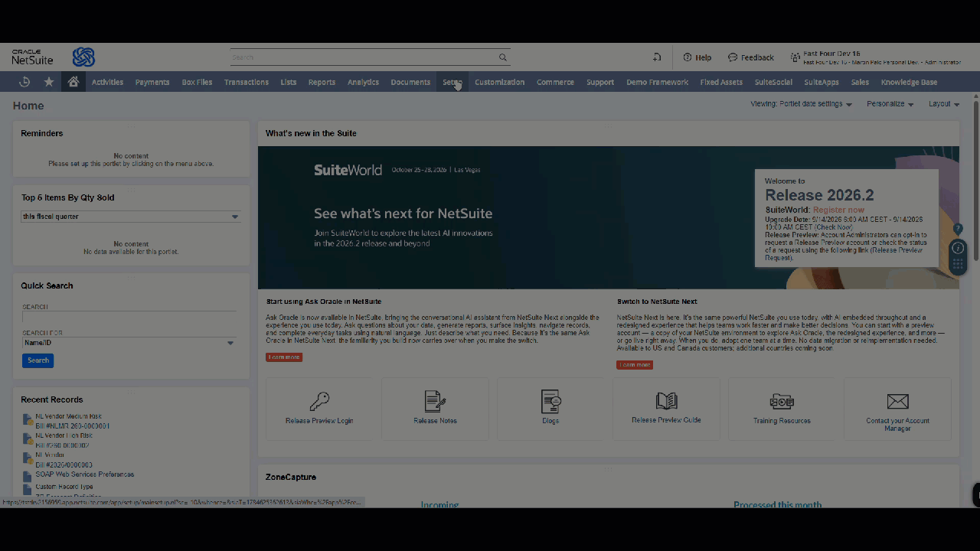Click the Release Notes document icon
Viewport: 980px width, 551px height.
pos(435,401)
